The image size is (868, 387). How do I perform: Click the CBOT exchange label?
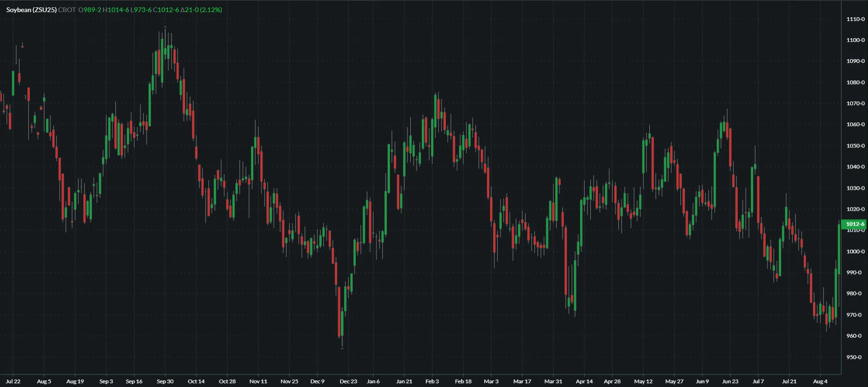tap(67, 10)
